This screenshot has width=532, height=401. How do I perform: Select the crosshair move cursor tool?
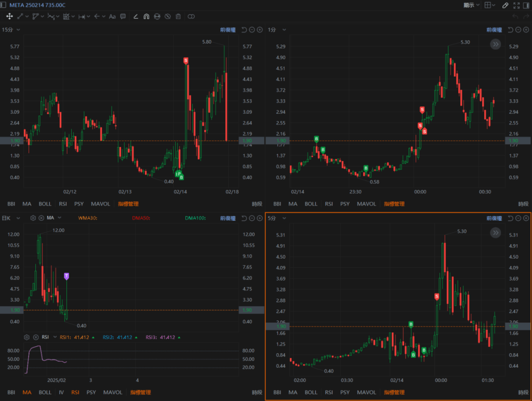pyautogui.click(x=9, y=17)
